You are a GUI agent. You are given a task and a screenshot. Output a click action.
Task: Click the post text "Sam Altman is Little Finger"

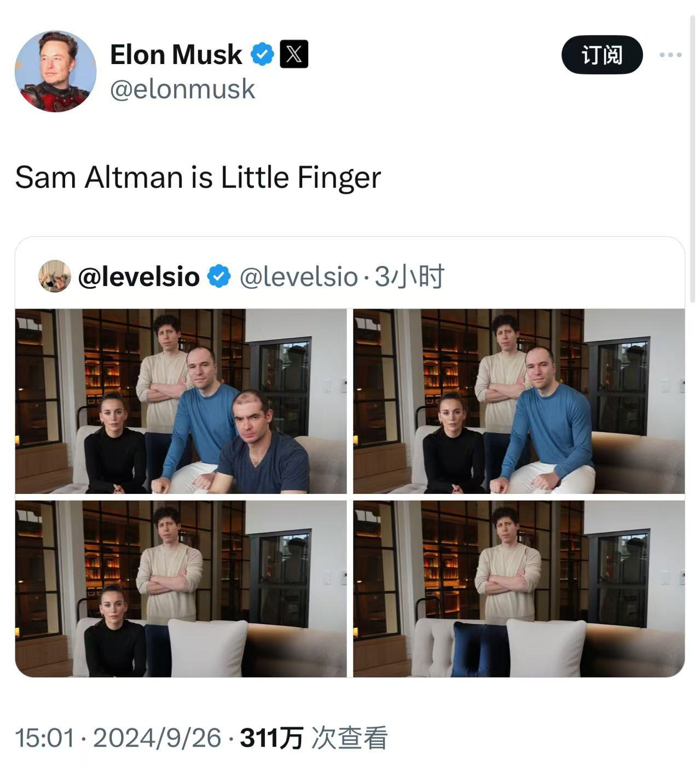198,177
